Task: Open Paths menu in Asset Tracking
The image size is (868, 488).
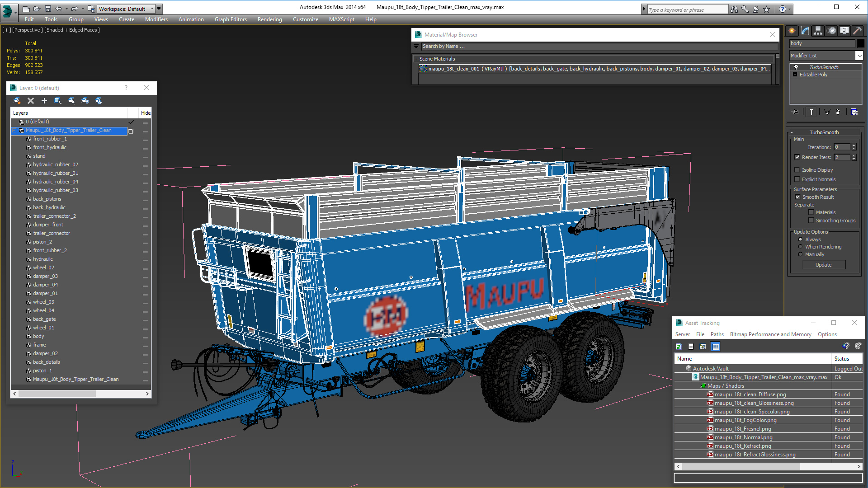Action: (717, 334)
